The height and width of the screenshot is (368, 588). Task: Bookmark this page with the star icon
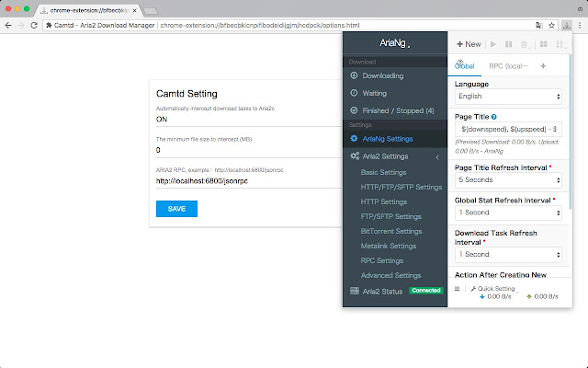click(551, 25)
